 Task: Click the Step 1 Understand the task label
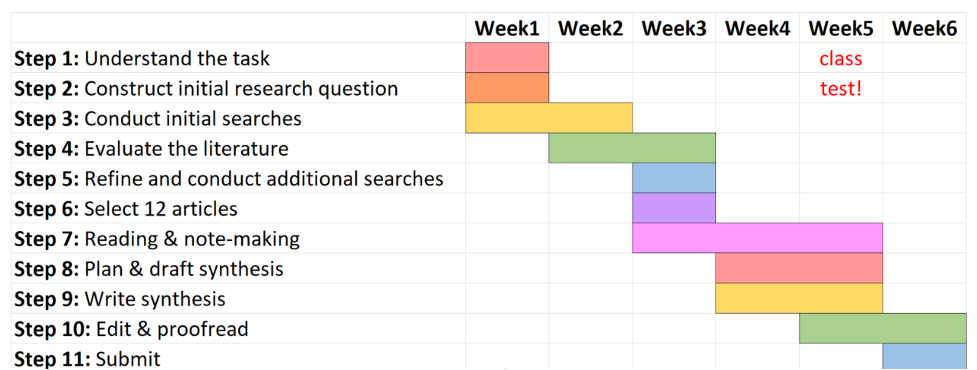point(142,59)
